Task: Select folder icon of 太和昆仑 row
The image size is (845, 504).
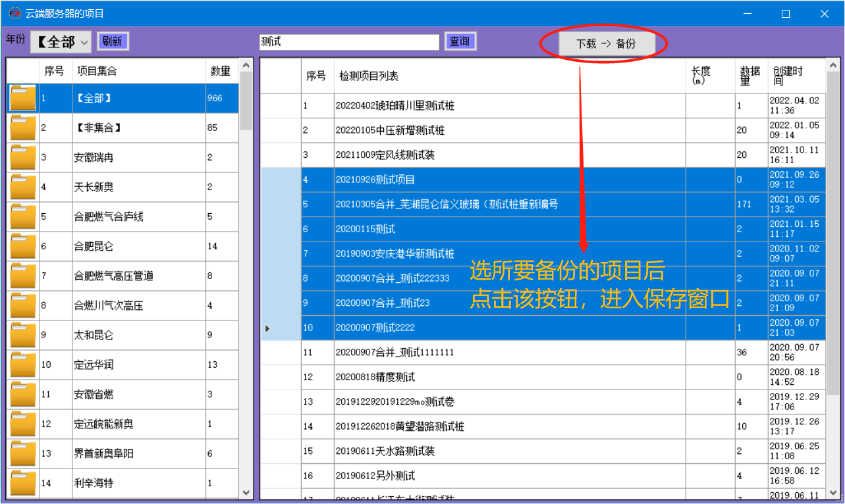Action: tap(23, 336)
